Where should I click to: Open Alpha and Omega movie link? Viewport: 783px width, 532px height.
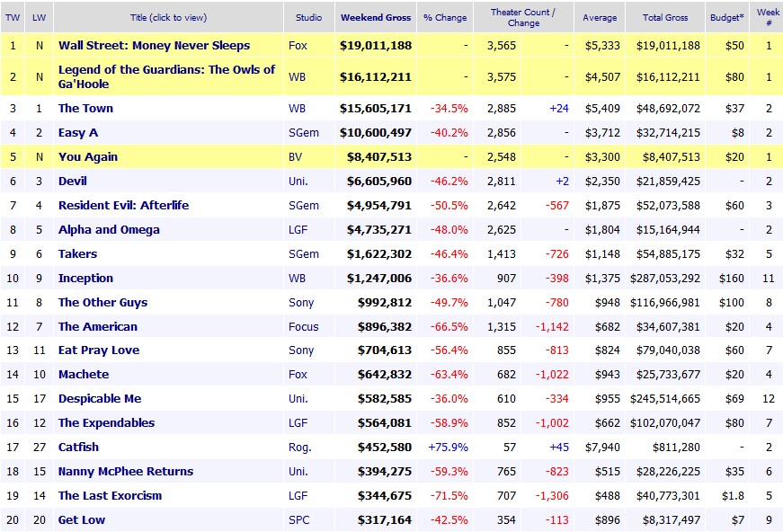tap(109, 229)
